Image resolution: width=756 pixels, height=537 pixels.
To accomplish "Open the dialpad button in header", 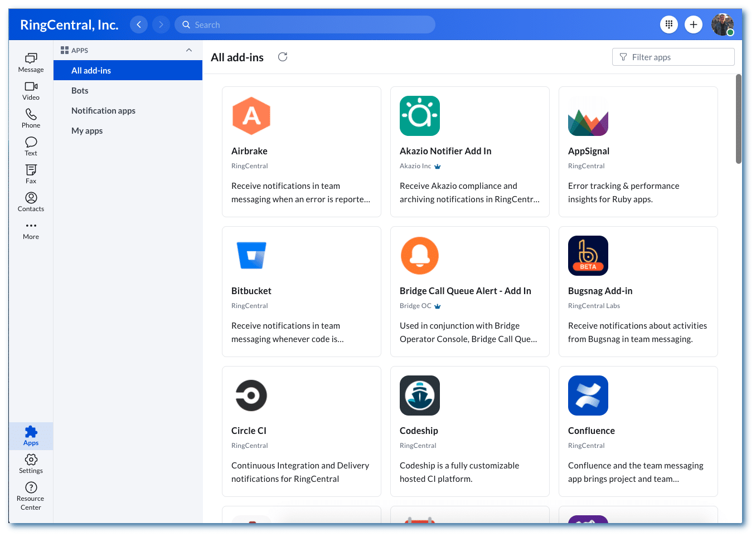I will (669, 25).
